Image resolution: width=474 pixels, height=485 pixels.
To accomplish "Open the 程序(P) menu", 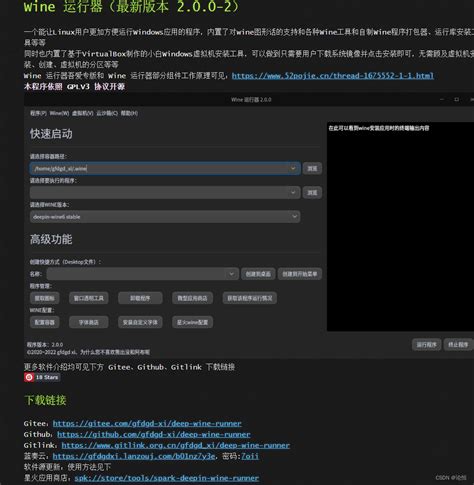I will point(38,113).
